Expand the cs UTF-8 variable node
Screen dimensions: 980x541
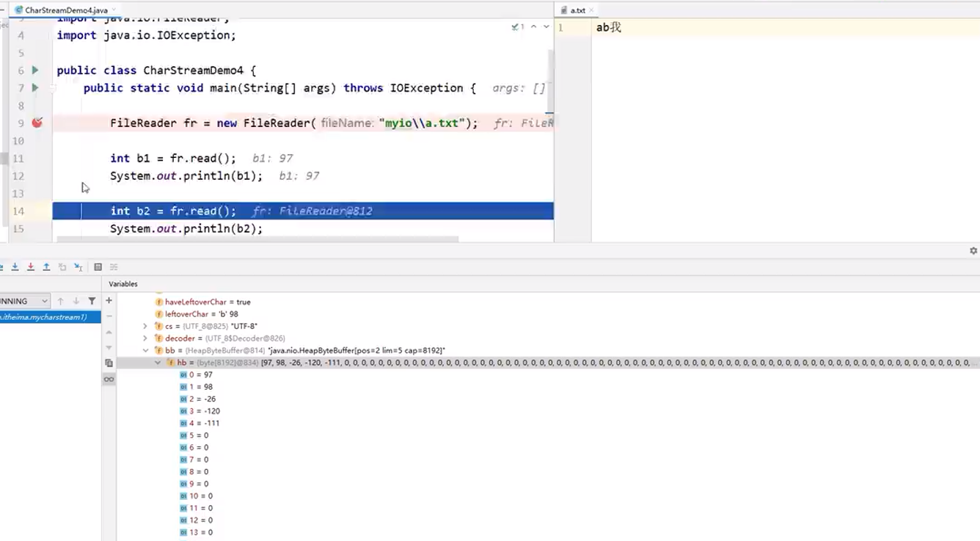(145, 326)
